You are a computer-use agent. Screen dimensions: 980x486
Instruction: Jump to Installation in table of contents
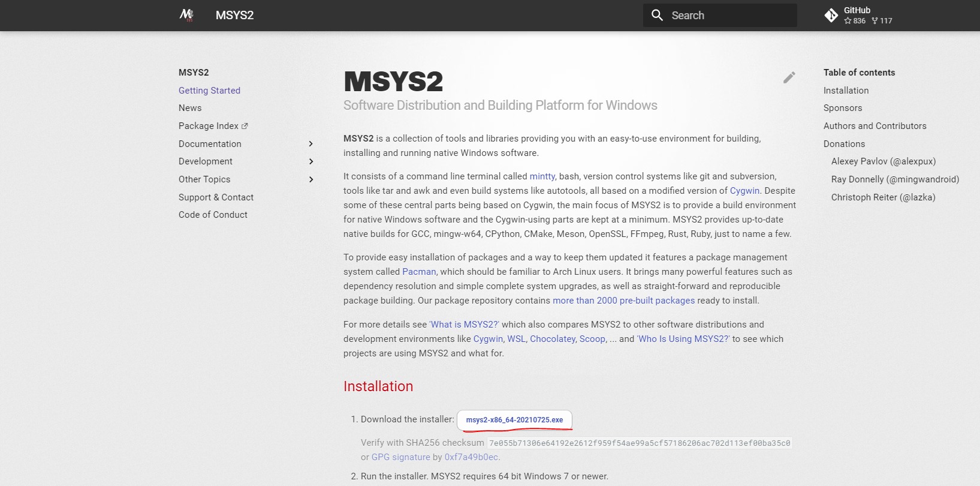coord(846,91)
